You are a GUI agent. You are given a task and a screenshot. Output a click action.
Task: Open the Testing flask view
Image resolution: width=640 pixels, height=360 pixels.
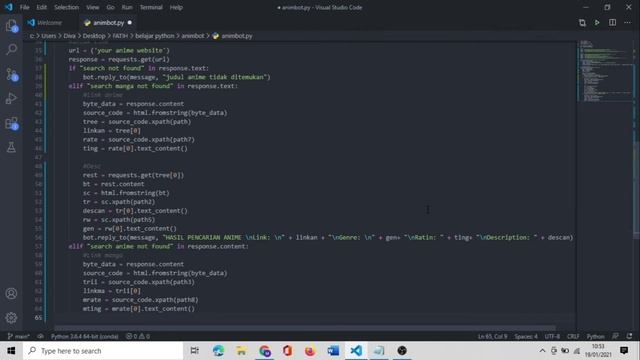tap(11, 147)
